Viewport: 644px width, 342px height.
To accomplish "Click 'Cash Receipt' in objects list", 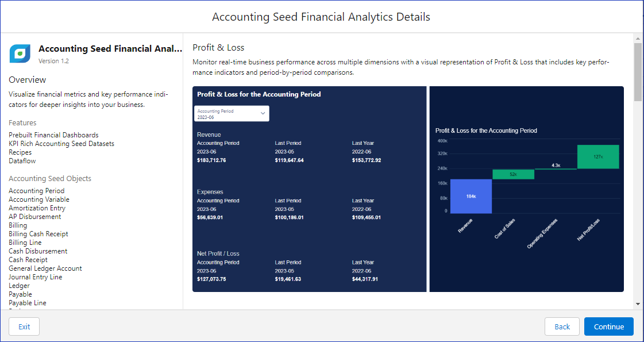I will point(28,260).
